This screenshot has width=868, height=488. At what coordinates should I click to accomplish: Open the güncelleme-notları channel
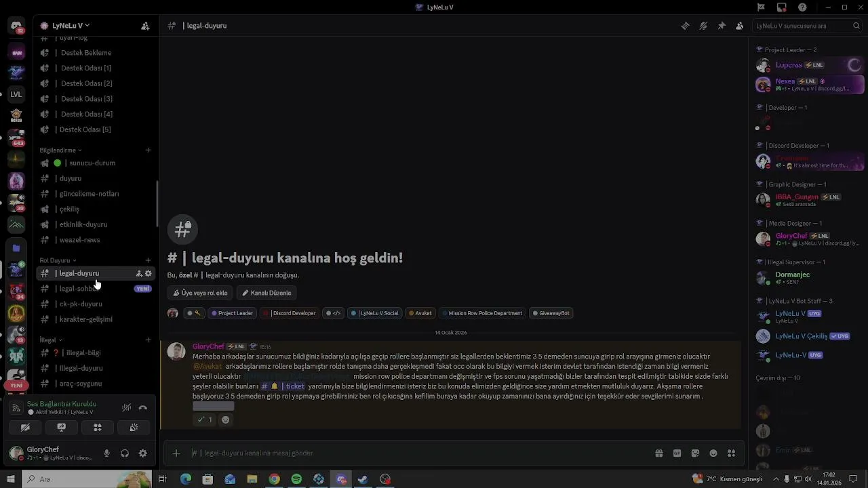click(x=96, y=194)
